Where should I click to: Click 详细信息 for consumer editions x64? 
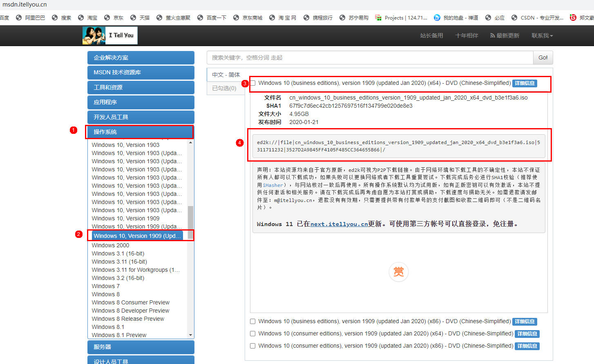[x=527, y=334]
